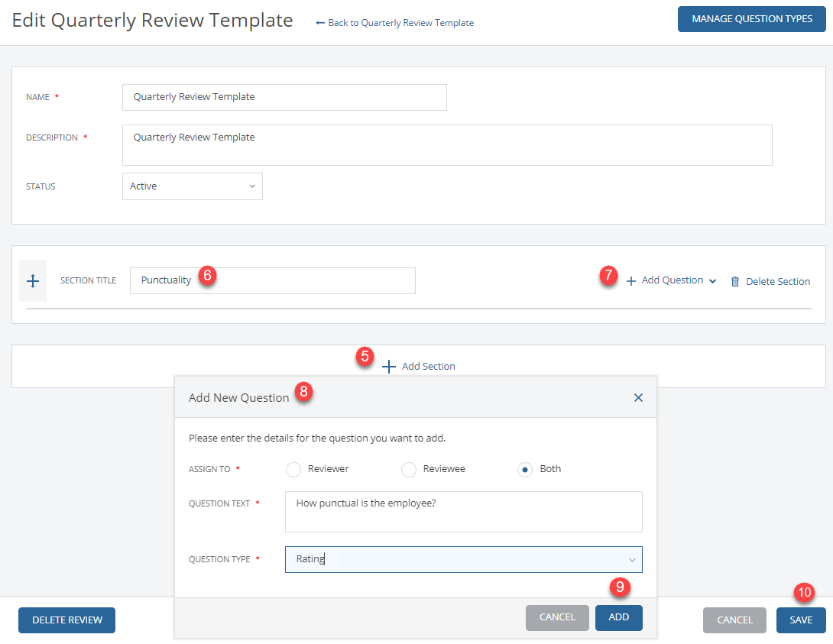Click the MANAGE QUESTION TYPES button
Viewport: 833px width, 644px height.
pyautogui.click(x=751, y=18)
